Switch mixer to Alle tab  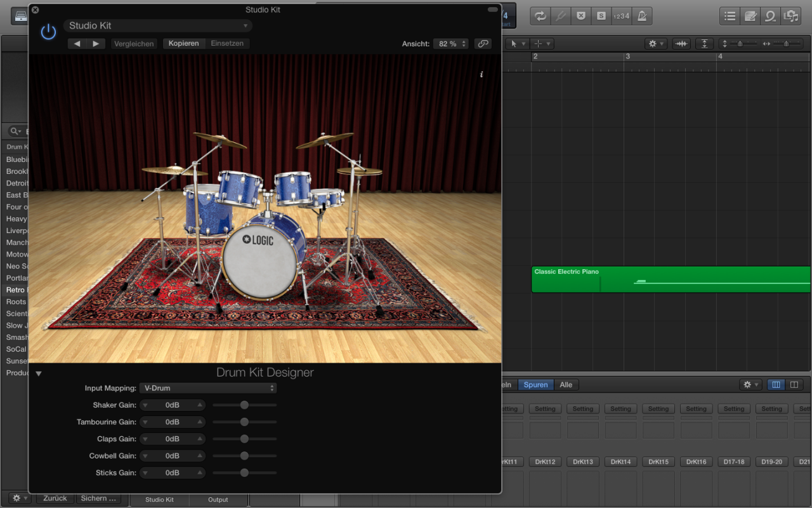566,385
